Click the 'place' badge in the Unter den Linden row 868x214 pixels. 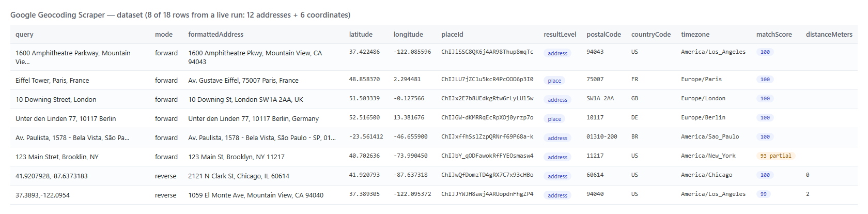[x=554, y=119]
